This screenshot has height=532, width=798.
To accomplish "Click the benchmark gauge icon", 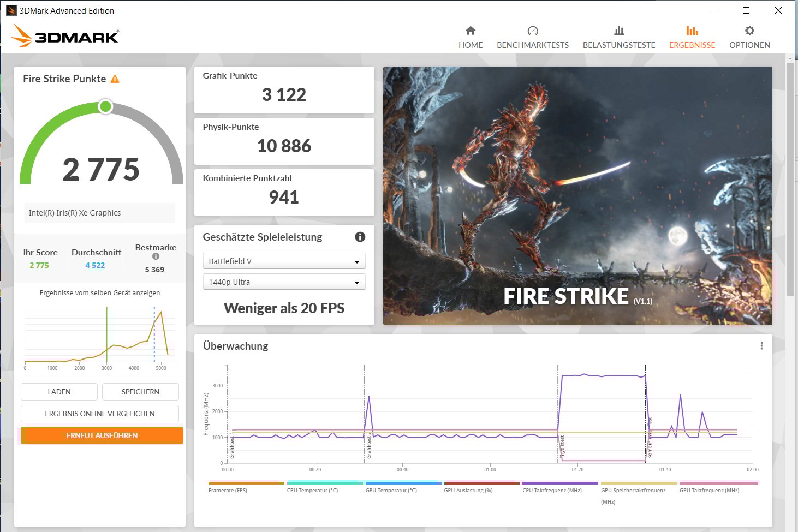I will point(533,31).
